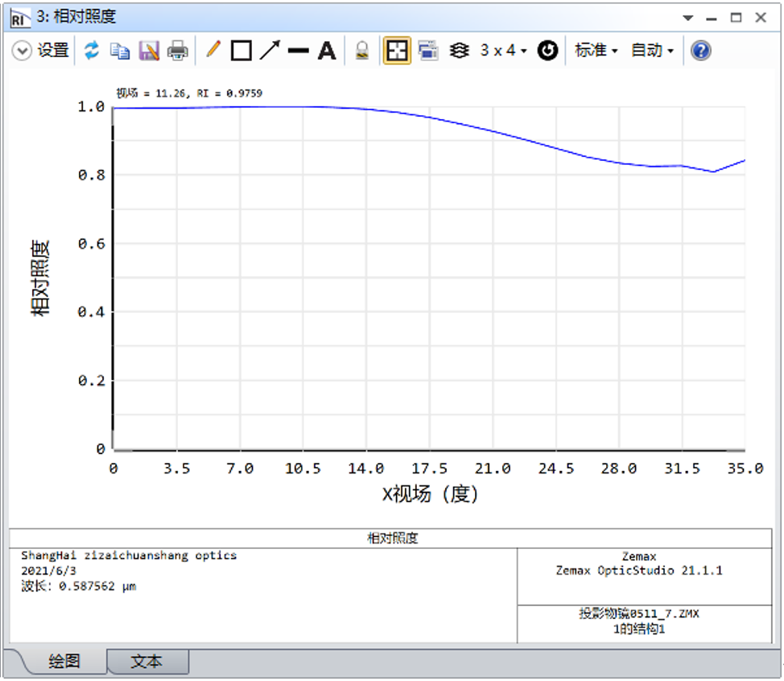
Task: Select the text annotation A tool
Action: click(x=327, y=51)
